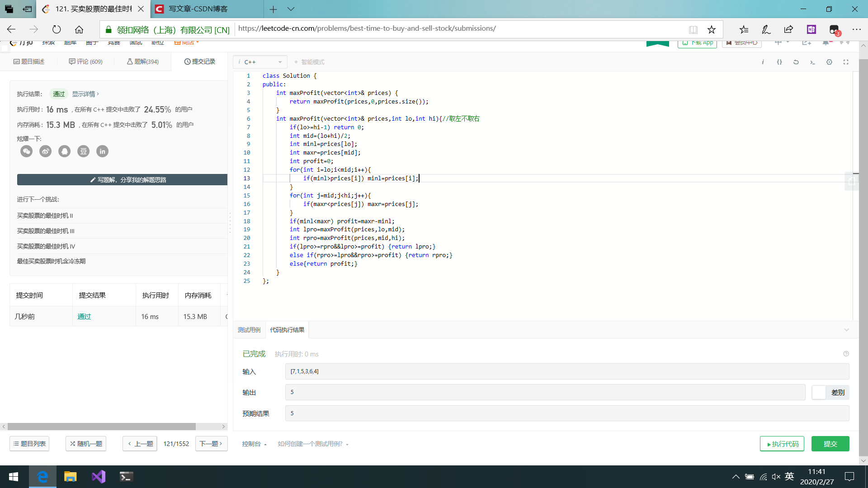Go to 下一题 next problem
Screen dimensions: 868x488
tap(211, 444)
